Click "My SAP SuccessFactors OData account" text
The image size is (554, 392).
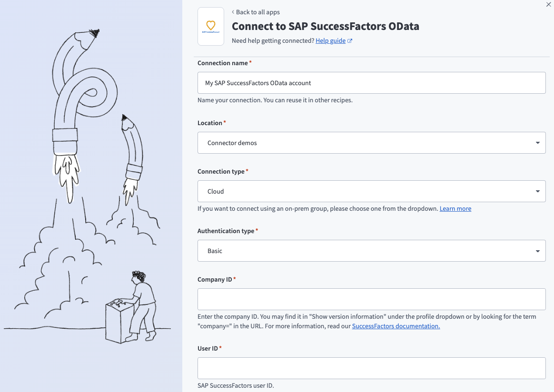257,82
